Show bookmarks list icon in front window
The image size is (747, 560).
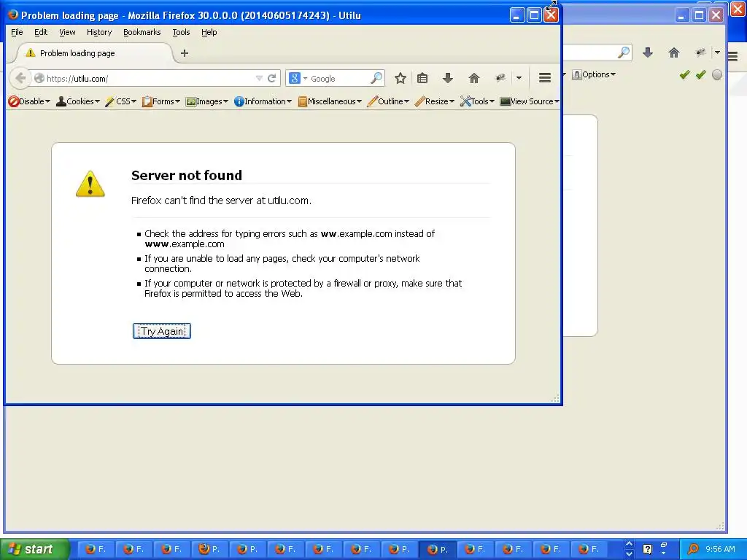click(x=422, y=78)
